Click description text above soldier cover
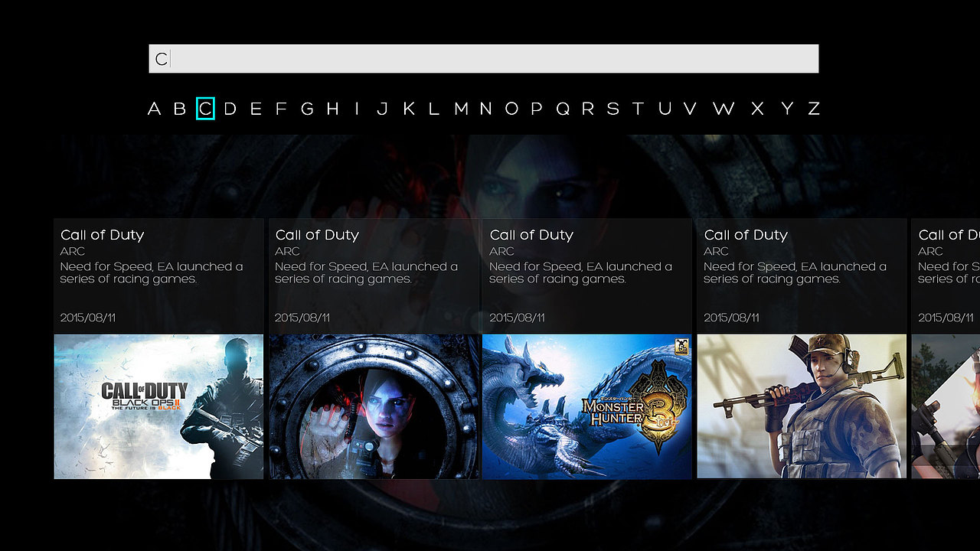The height and width of the screenshot is (551, 980). (795, 273)
